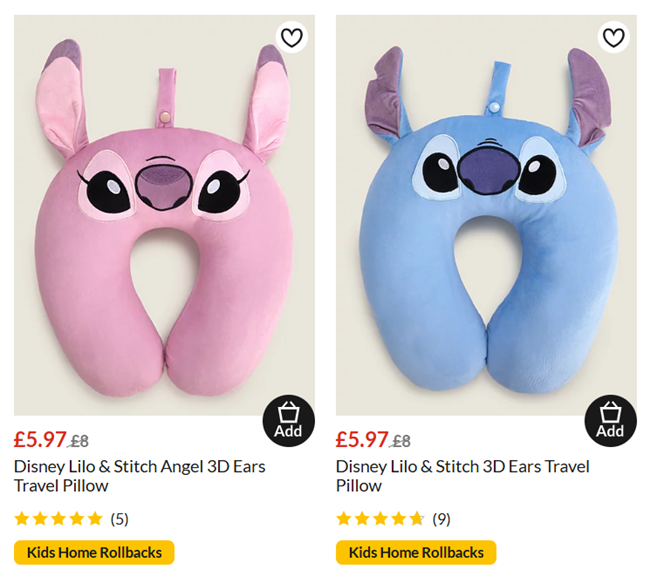Viewport: 650px width, 583px height.
Task: Select the Kids Home Rollbacks badge under Stitch pillow
Action: [416, 552]
